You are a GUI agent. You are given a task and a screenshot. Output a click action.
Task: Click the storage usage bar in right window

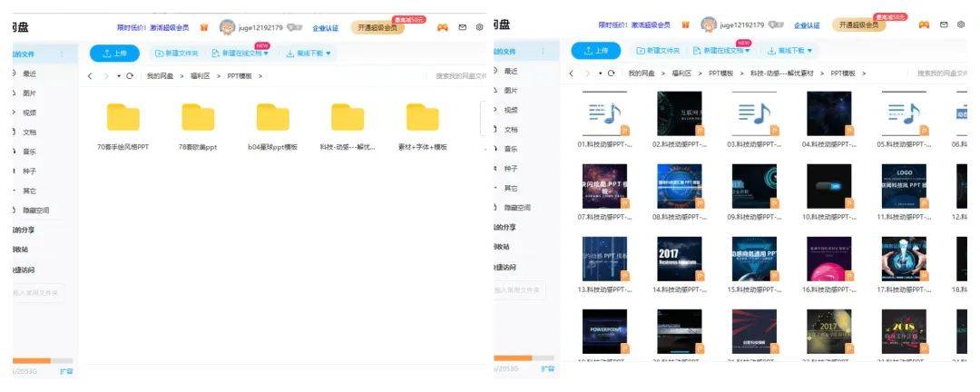pos(524,358)
